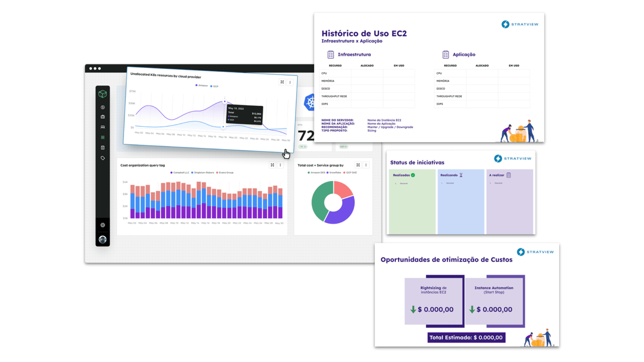Open the tag icon in sidebar

pos(103,158)
